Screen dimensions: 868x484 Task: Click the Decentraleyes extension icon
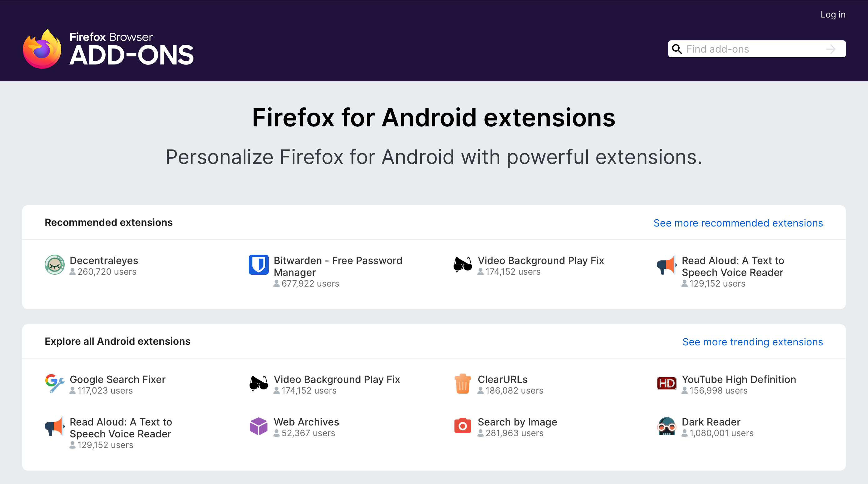click(55, 265)
